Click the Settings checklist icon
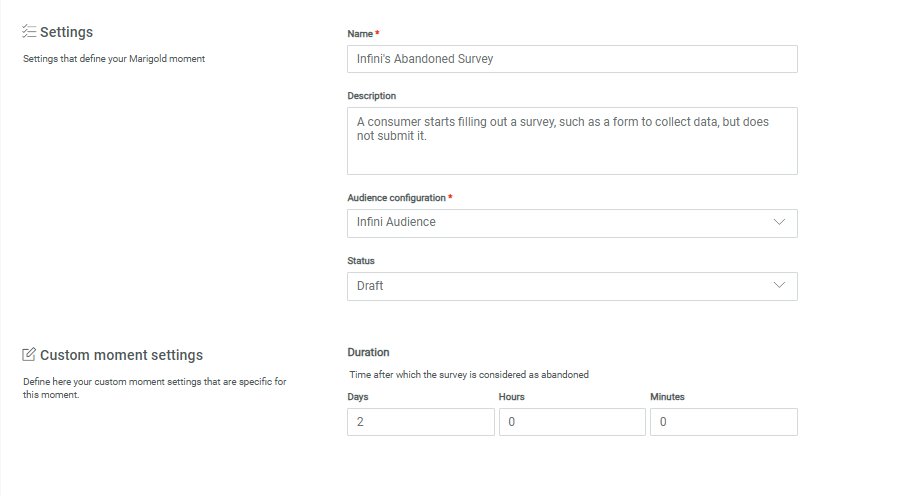The height and width of the screenshot is (496, 913). [x=29, y=32]
